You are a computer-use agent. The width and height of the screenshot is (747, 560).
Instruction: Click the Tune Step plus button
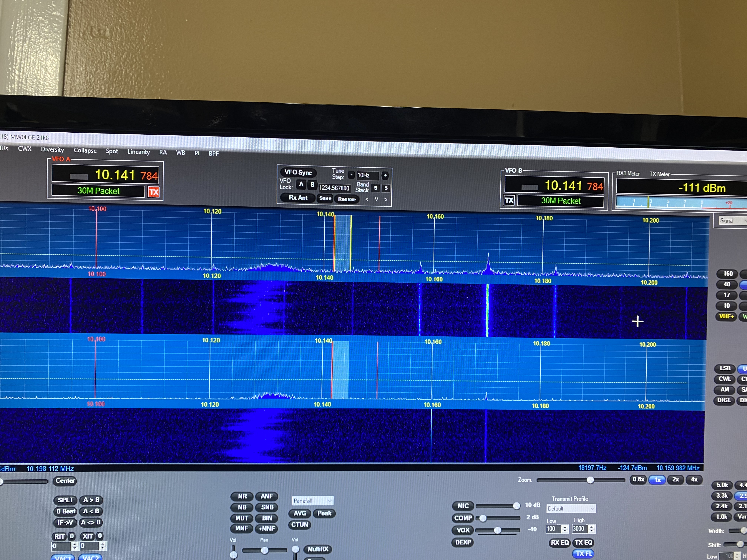pyautogui.click(x=385, y=175)
